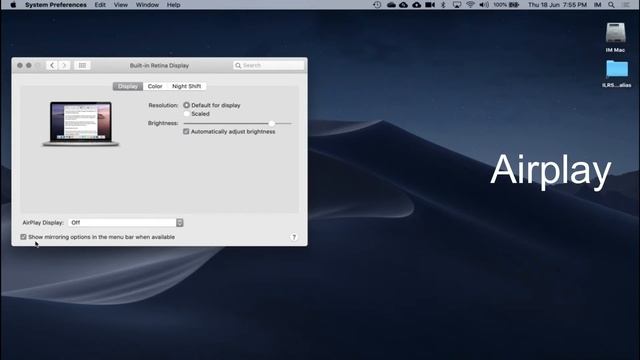Screen dimensions: 640x360
Task: Switch to the Color tab
Action: (x=155, y=86)
